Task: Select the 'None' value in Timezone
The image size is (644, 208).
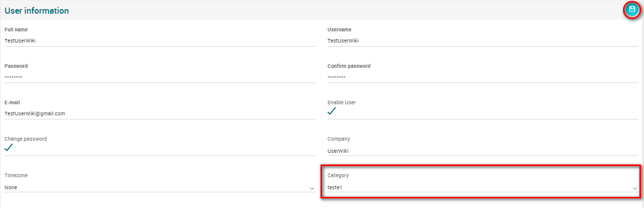Action: click(x=11, y=187)
